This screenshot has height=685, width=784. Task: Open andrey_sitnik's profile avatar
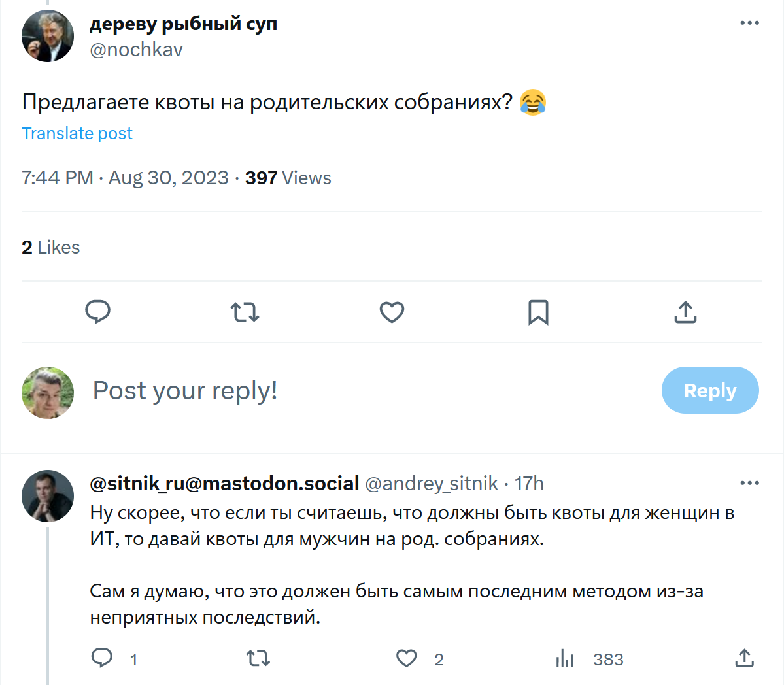48,496
